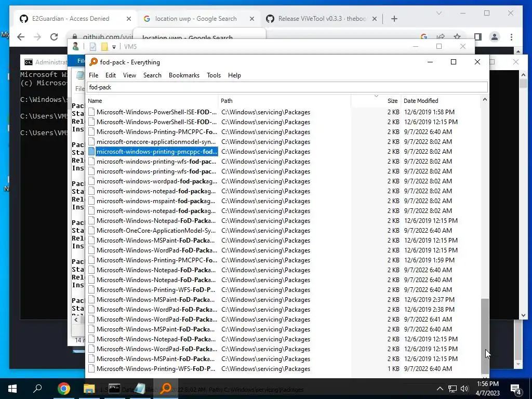
Task: Toggle Chrome side panel icon
Action: pos(478,37)
